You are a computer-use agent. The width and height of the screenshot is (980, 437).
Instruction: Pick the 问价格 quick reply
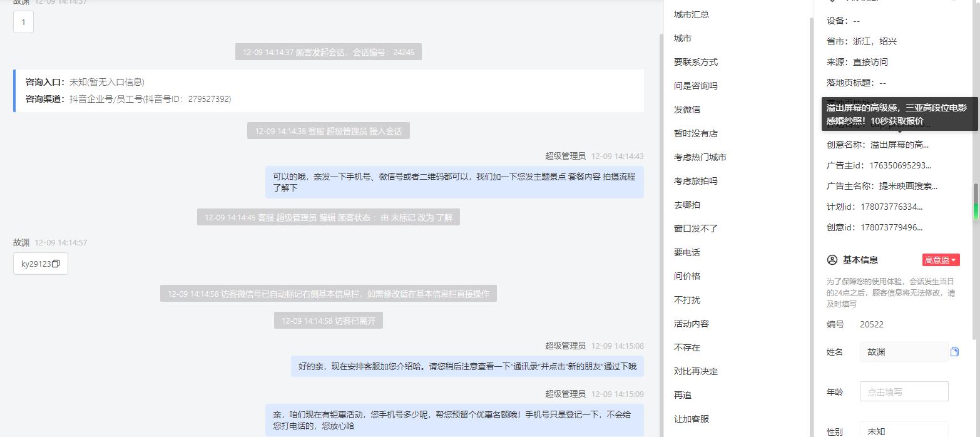tap(687, 276)
